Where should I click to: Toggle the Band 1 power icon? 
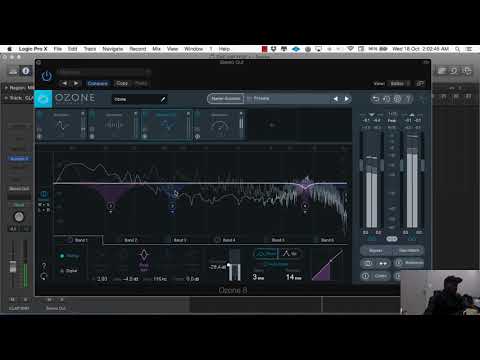point(70,240)
